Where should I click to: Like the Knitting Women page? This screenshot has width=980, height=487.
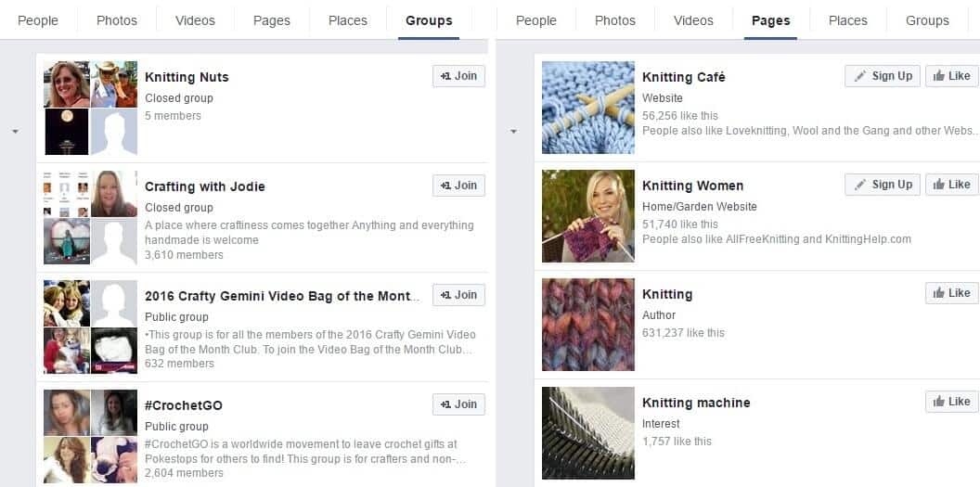(x=951, y=185)
